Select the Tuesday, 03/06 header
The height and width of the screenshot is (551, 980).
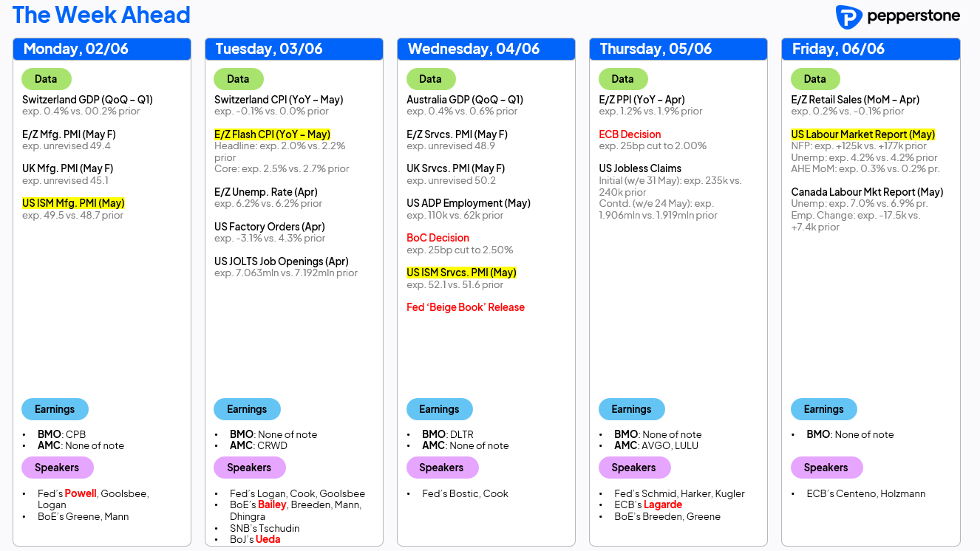(x=294, y=49)
